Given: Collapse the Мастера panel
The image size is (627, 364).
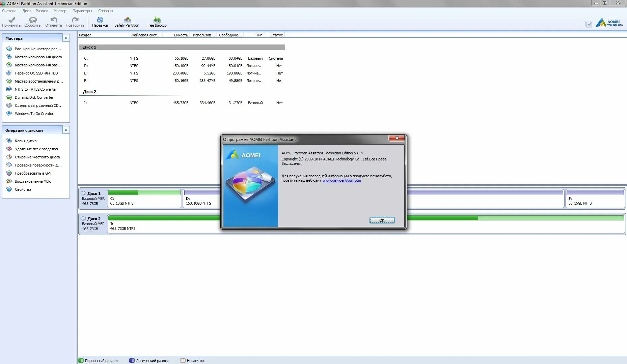Looking at the screenshot, I should click(x=66, y=38).
